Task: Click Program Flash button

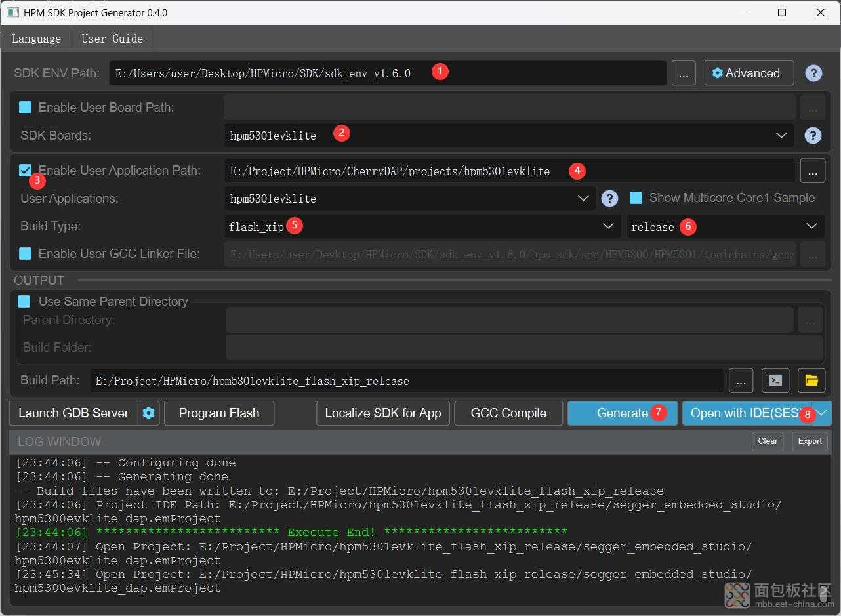Action: pos(219,413)
